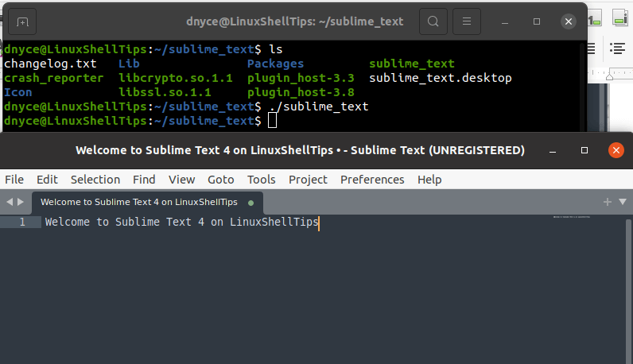Open a new terminal tab with the plus icon
Screen dimensions: 633x364
pyautogui.click(x=22, y=21)
